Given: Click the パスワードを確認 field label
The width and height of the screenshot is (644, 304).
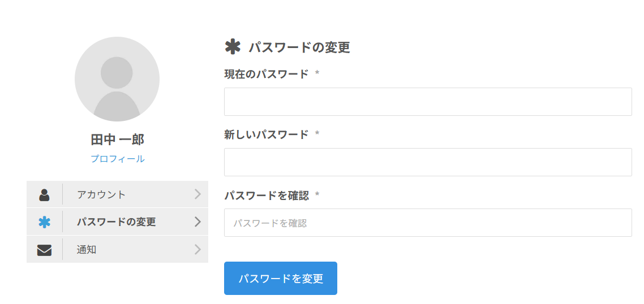Looking at the screenshot, I should click(x=267, y=196).
